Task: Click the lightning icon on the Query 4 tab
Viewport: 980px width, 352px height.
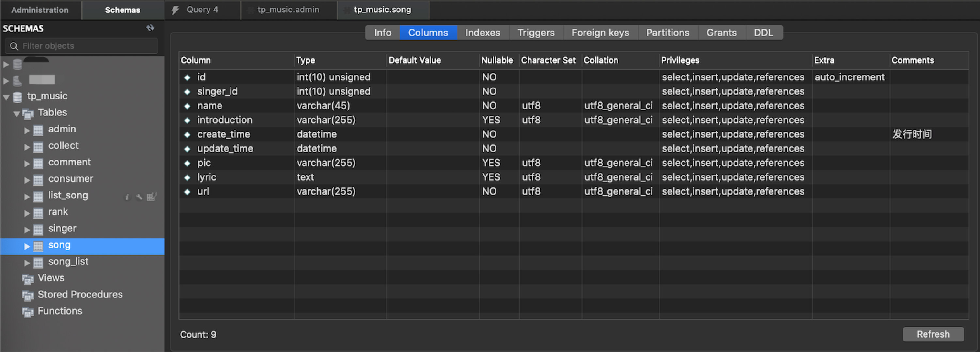Action: (175, 10)
